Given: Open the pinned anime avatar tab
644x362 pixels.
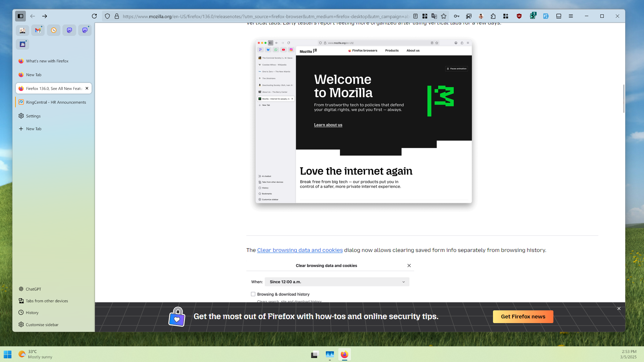Looking at the screenshot, I should point(22,30).
